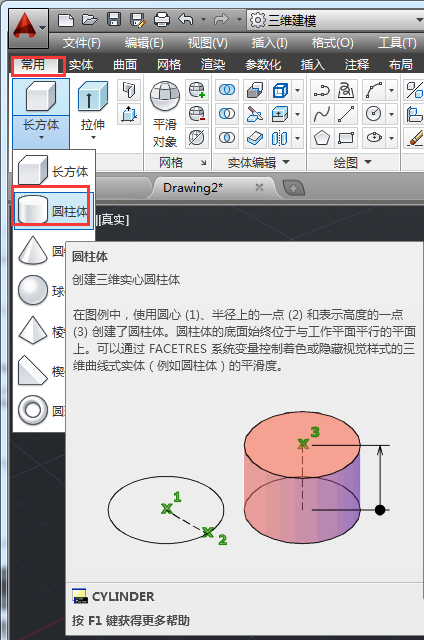Click the Arc draw icon
The height and width of the screenshot is (640, 424).
click(374, 90)
